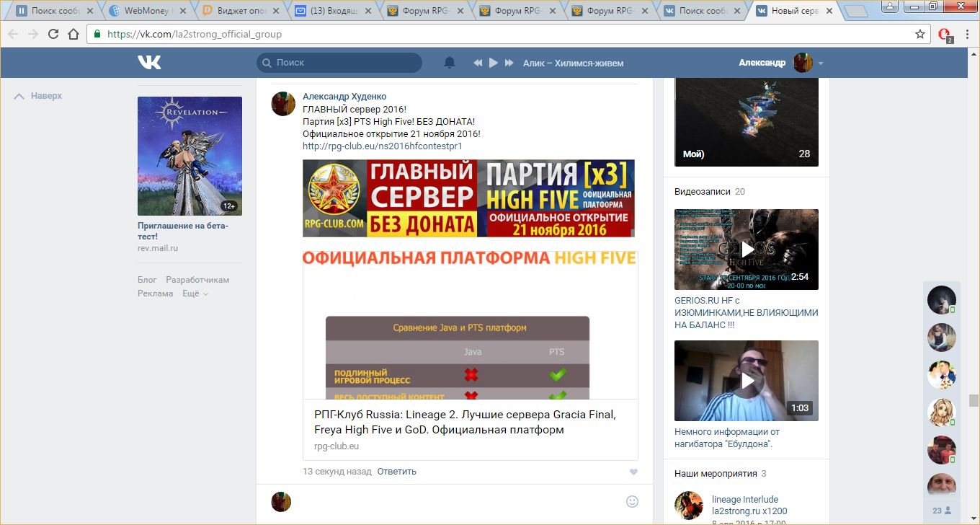Click Ответить under the comment
This screenshot has height=525, width=980.
[x=396, y=472]
